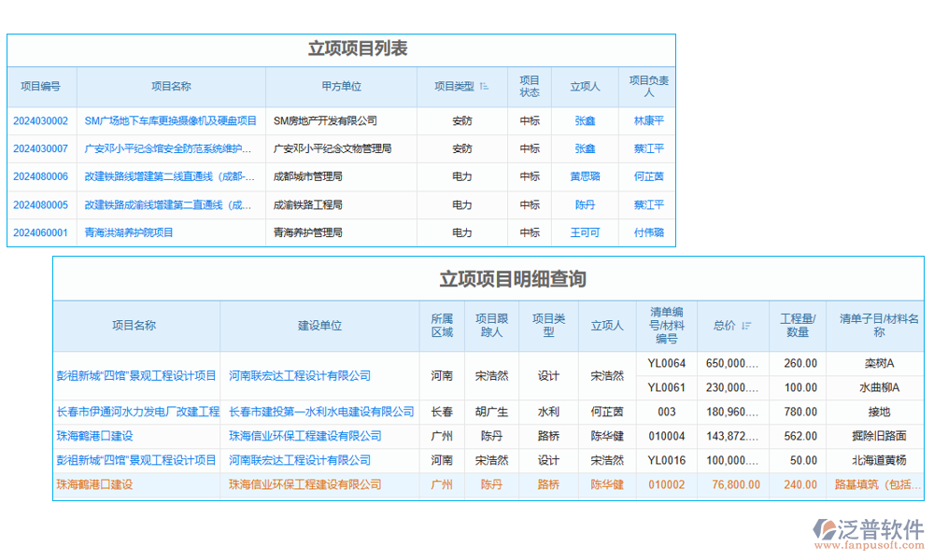Click the 项目编号 column header

[x=41, y=86]
